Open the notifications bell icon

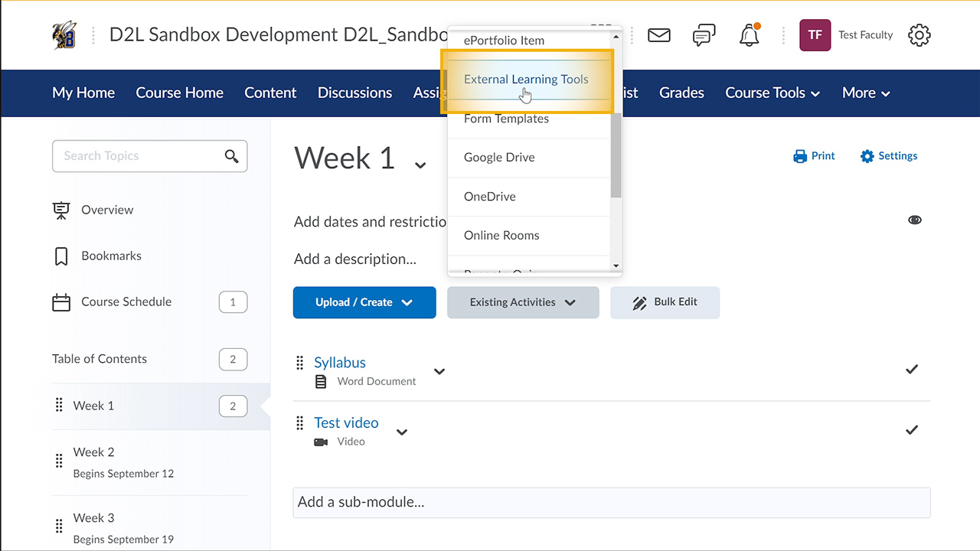749,35
